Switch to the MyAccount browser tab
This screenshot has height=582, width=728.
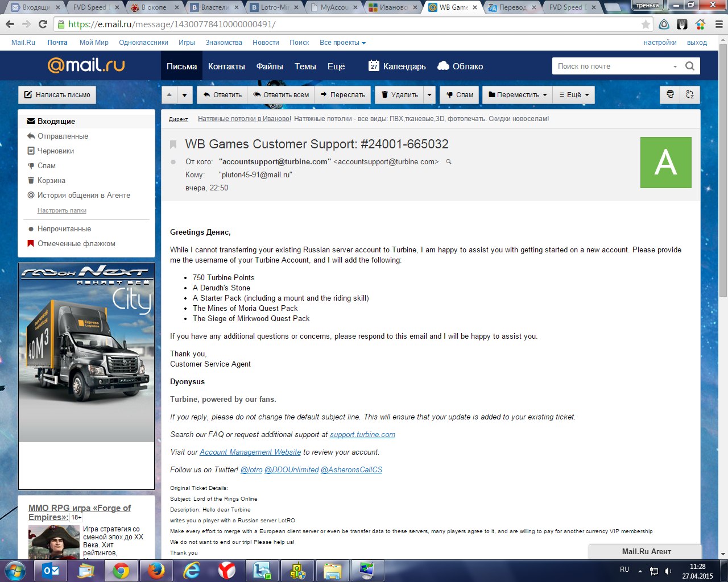click(x=334, y=7)
